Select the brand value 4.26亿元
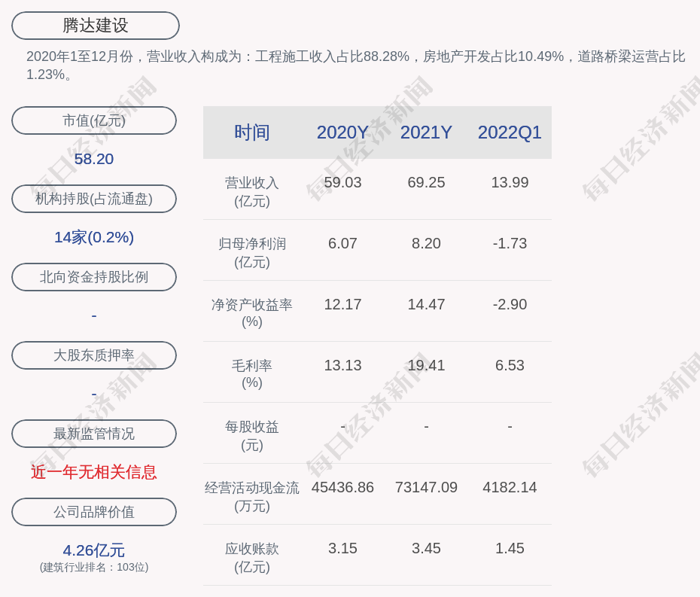 [94, 550]
